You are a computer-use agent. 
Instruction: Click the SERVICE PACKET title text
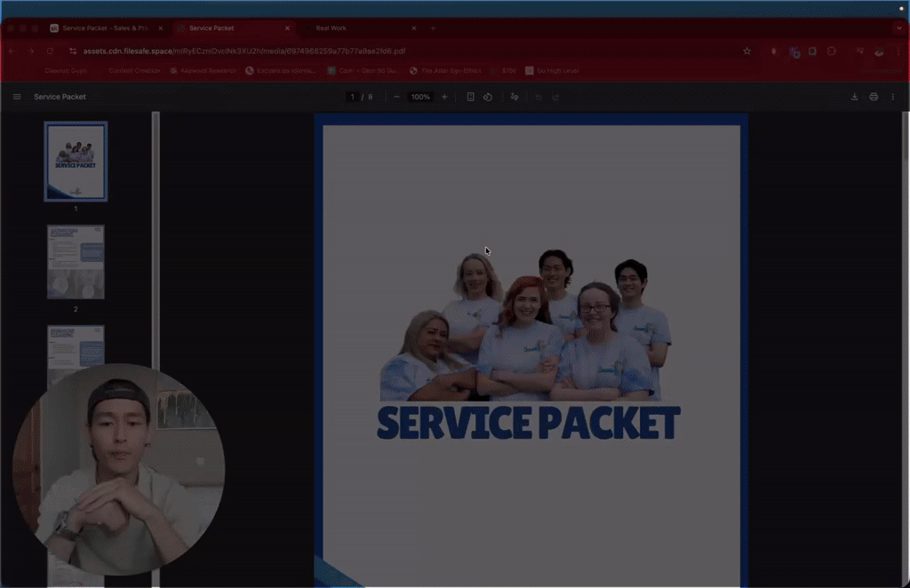pyautogui.click(x=529, y=423)
